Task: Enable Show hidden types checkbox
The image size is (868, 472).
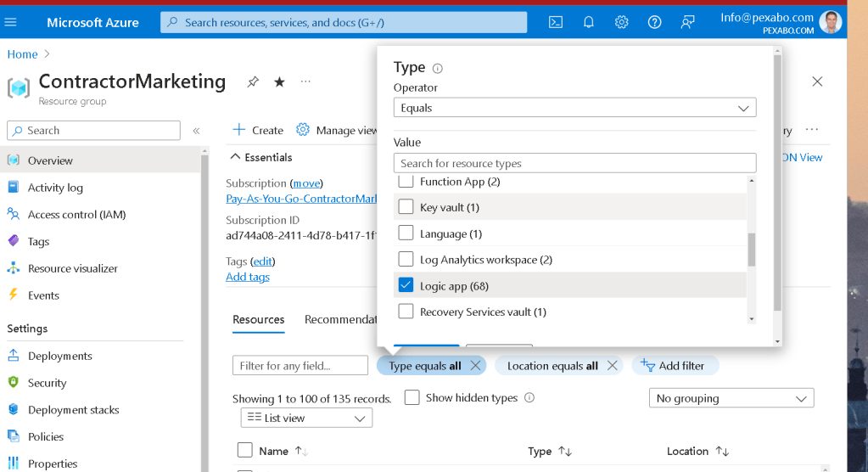Action: point(412,397)
